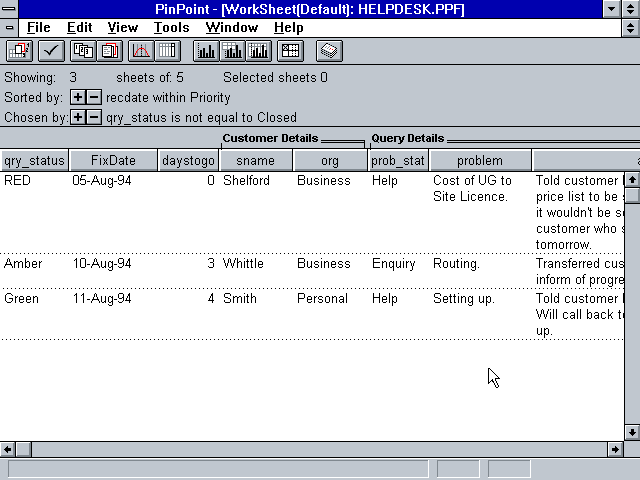Image resolution: width=640 pixels, height=480 pixels.
Task: Click the Personal org cell
Action: coord(322,299)
